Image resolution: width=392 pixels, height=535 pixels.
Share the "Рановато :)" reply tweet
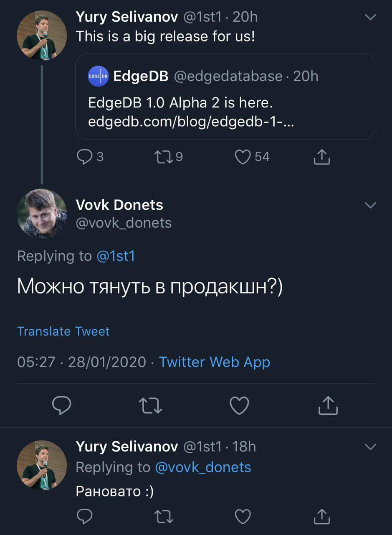tap(321, 517)
